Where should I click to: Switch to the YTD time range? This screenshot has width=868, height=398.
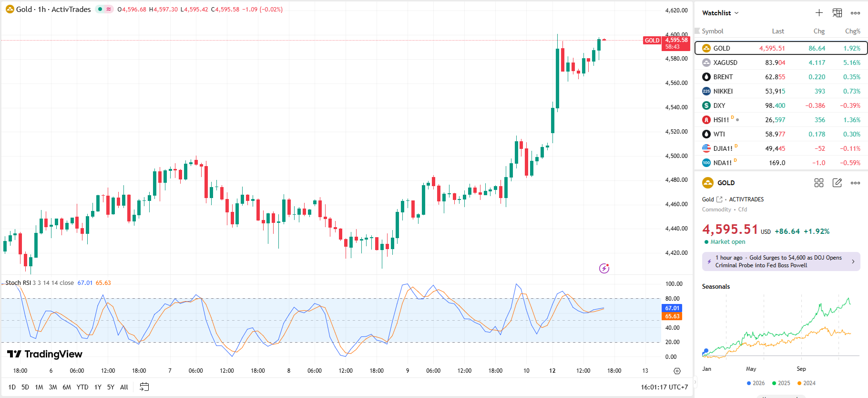click(82, 387)
